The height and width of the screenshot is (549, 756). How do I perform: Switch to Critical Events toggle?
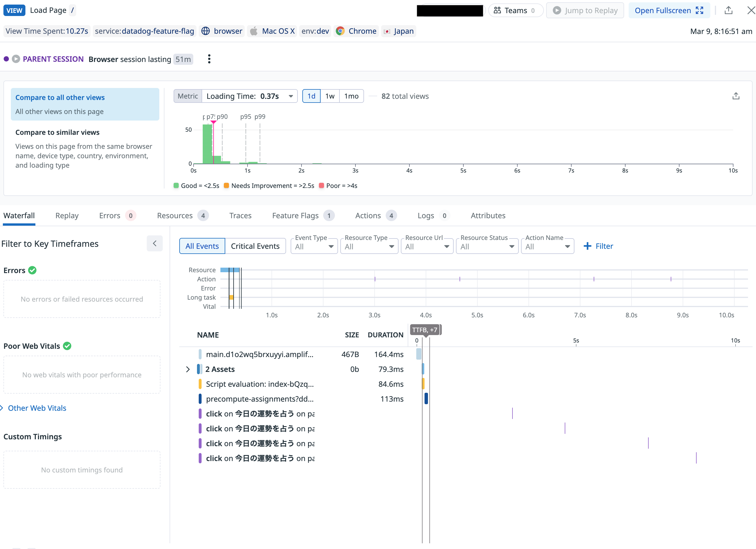click(255, 246)
